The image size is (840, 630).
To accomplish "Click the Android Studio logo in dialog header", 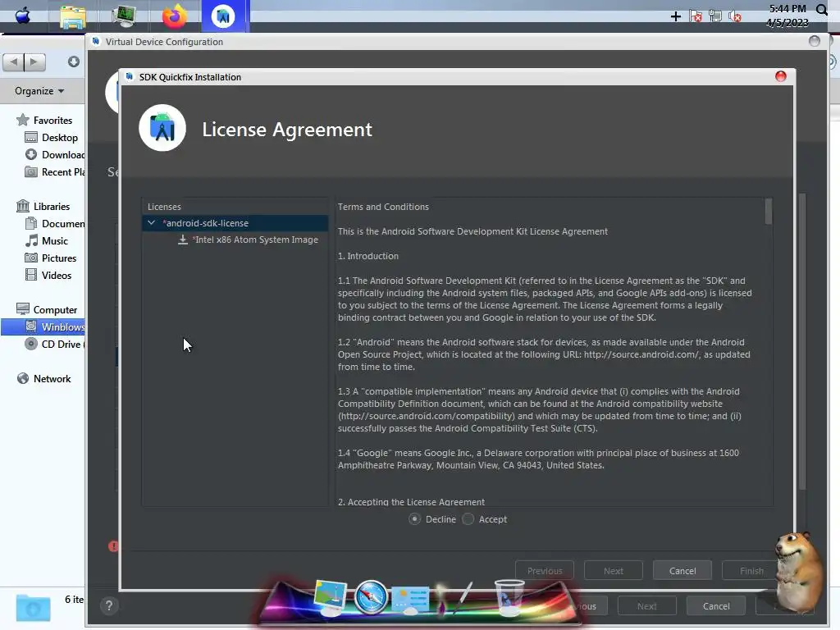I will click(162, 128).
